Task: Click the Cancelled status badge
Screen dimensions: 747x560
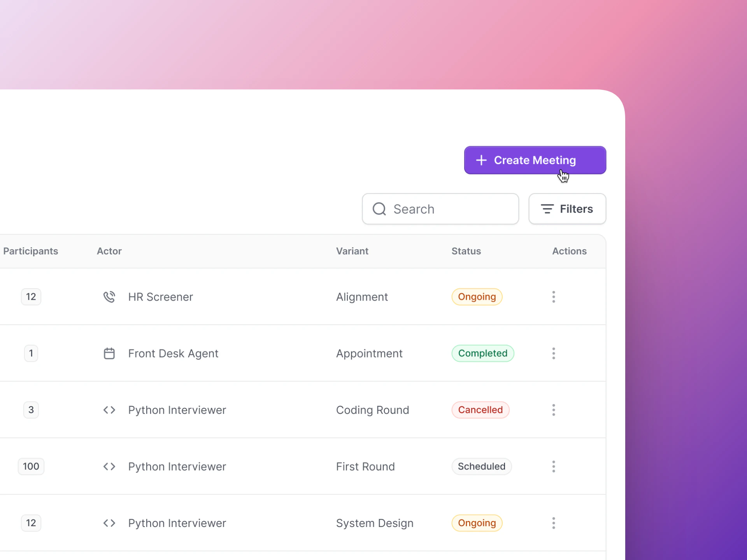Action: pos(480,410)
